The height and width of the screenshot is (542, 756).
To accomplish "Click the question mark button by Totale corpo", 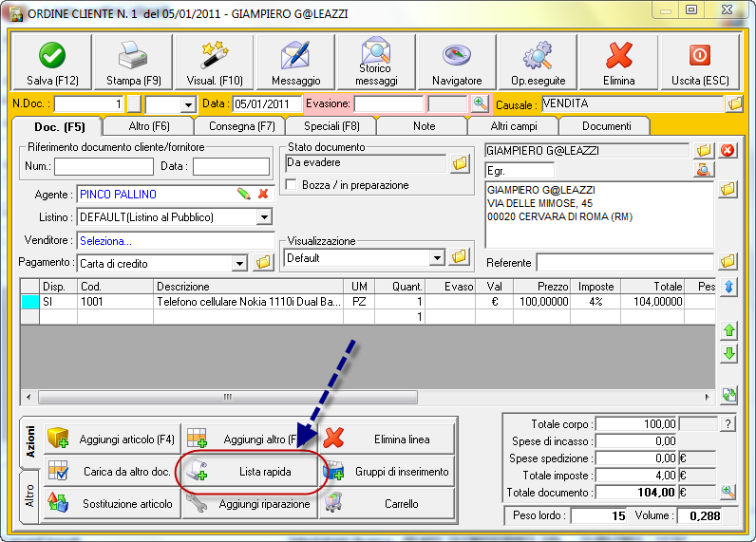I will tap(728, 424).
